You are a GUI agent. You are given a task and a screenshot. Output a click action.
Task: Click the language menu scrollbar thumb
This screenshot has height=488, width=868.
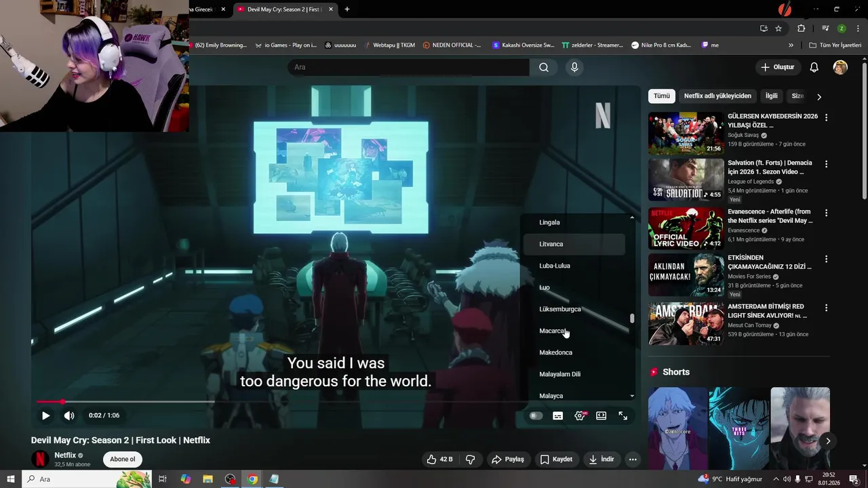point(632,318)
